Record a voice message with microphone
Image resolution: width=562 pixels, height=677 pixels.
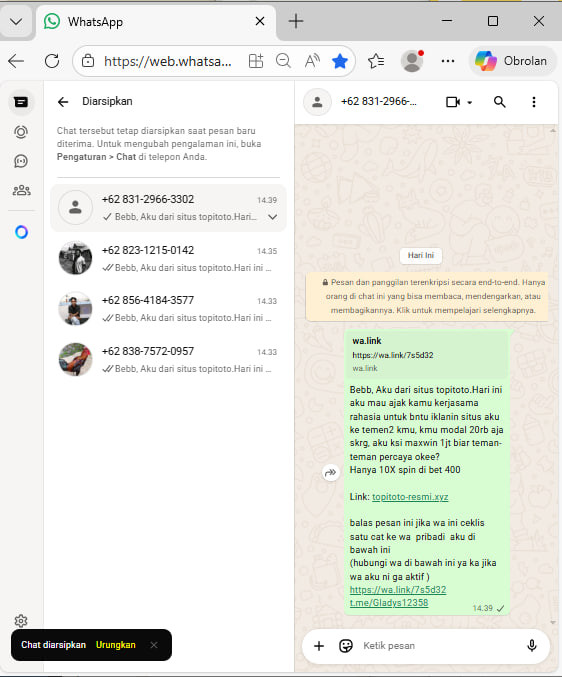pyautogui.click(x=532, y=646)
